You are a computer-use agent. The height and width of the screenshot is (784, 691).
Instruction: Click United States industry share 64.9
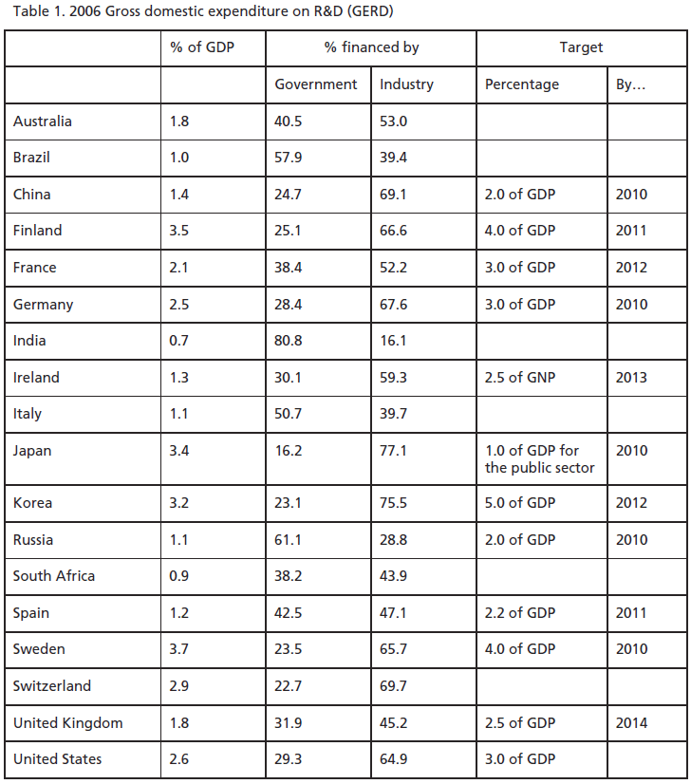[394, 758]
